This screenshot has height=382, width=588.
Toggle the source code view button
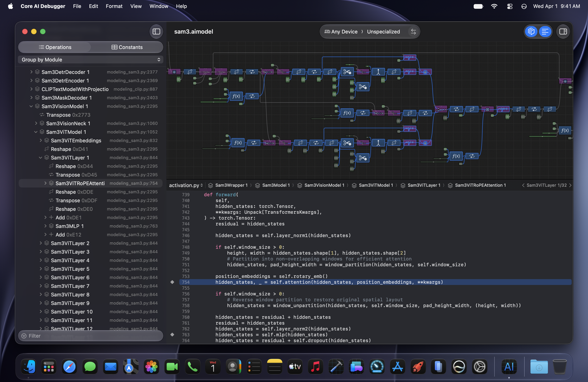545,32
